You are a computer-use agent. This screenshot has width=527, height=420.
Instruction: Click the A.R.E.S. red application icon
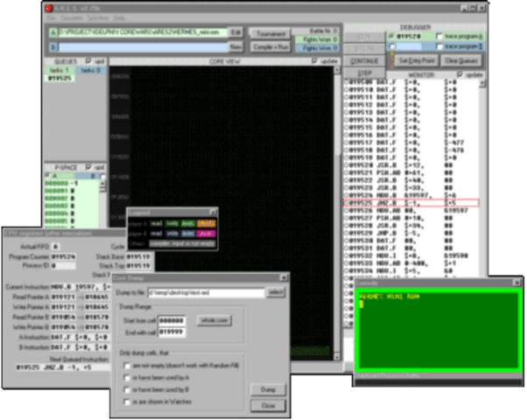pos(49,8)
